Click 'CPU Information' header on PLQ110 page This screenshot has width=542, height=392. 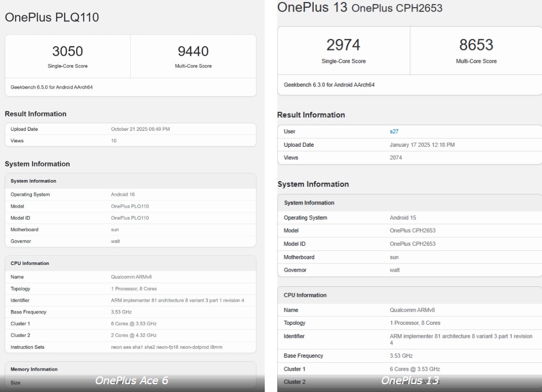pos(30,263)
